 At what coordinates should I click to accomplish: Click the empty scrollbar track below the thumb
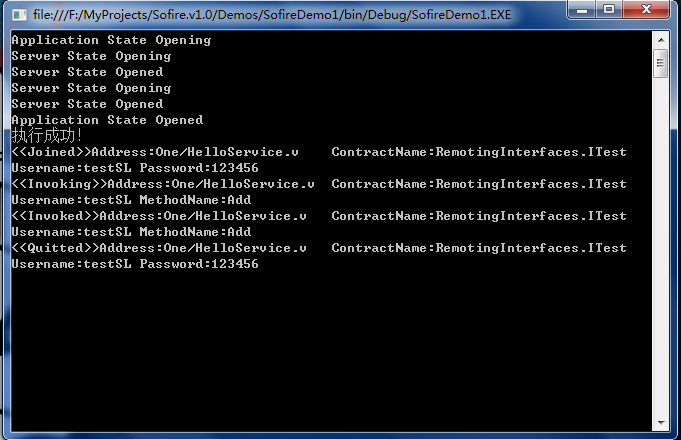[x=660, y=250]
